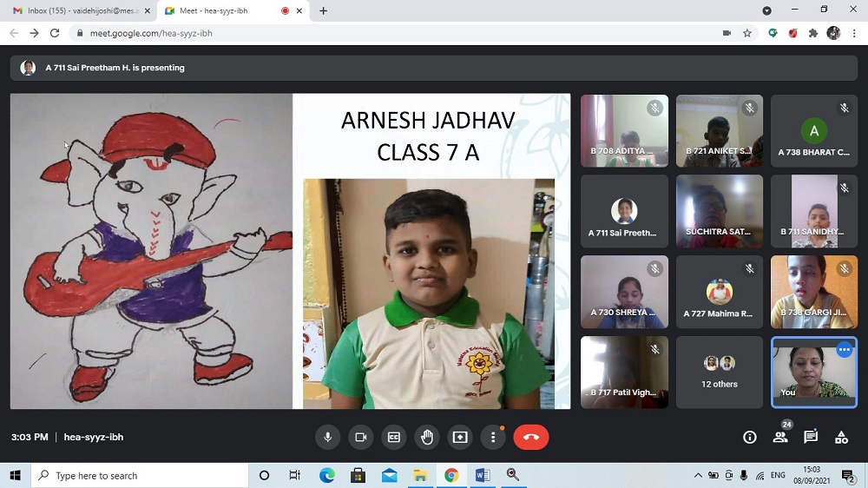Viewport: 868px width, 488px height.
Task: Select the A 738 Bharat participant tile
Action: pos(813,130)
